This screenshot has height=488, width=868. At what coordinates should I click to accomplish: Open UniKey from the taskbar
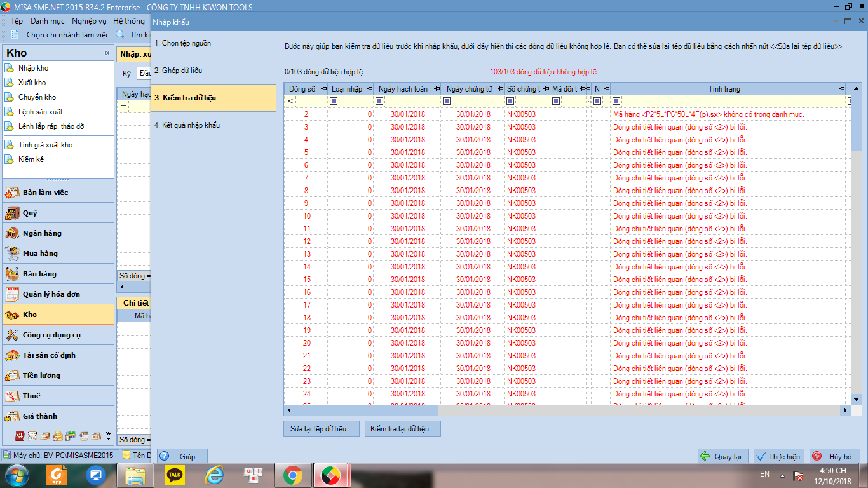coord(254,475)
